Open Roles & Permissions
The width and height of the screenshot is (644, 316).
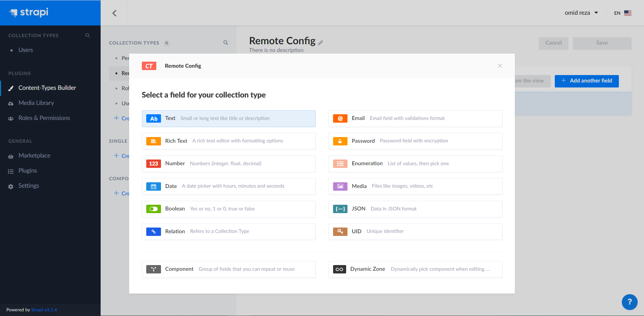[x=44, y=118]
